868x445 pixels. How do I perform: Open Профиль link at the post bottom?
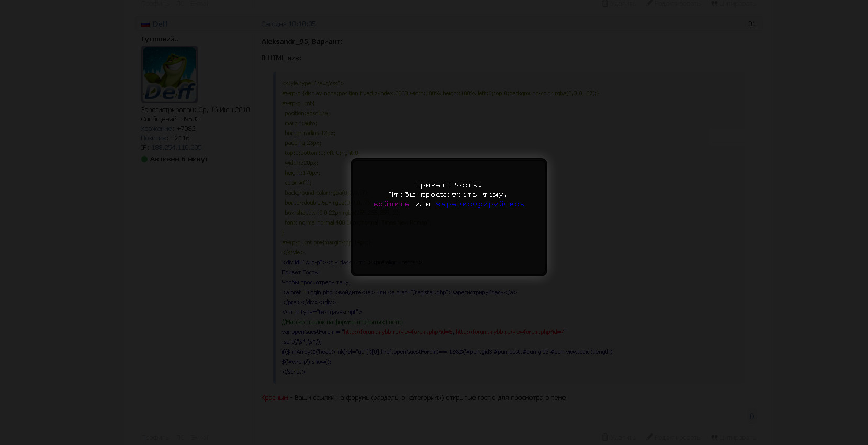155,438
